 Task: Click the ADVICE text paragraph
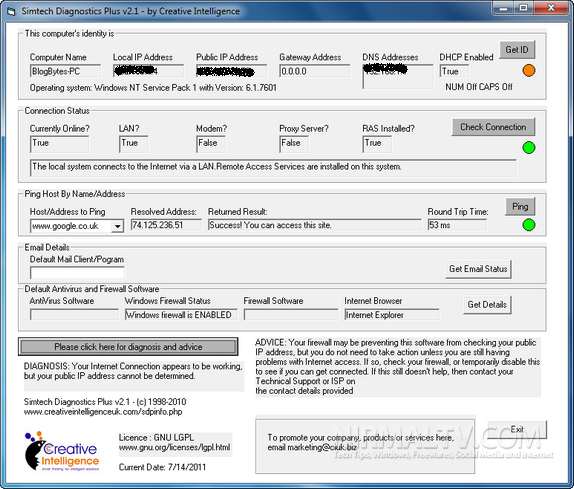pyautogui.click(x=398, y=367)
